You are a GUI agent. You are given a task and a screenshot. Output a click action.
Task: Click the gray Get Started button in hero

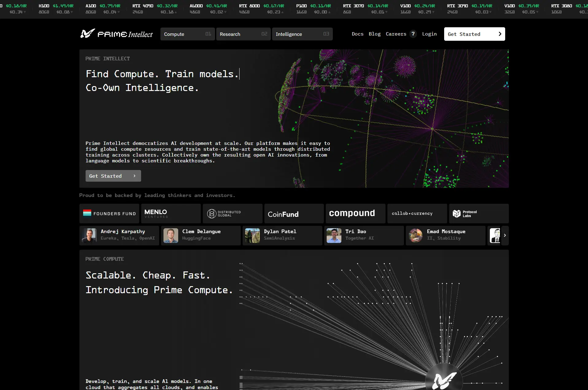113,176
